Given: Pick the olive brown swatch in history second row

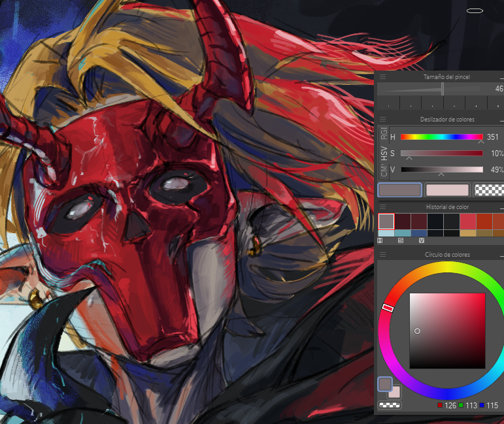Looking at the screenshot, I should click(484, 233).
